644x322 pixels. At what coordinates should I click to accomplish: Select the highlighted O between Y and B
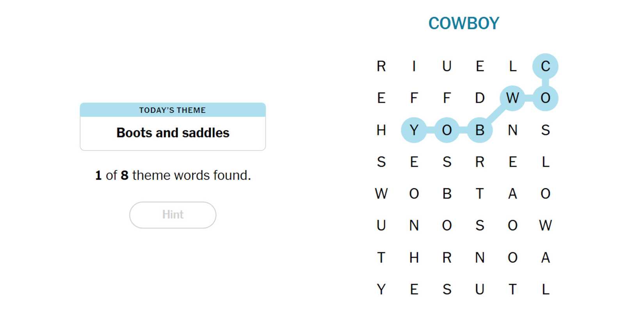click(x=447, y=130)
